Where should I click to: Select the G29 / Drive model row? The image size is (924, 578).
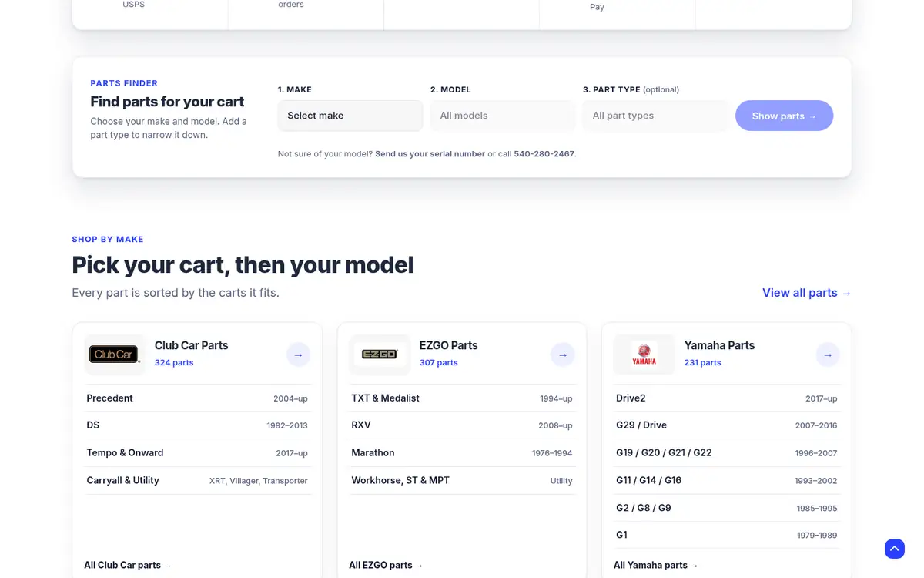[x=728, y=425]
